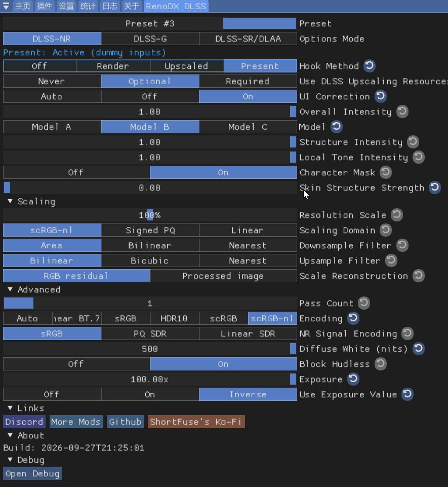448x487 pixels.
Task: Visit ShortFuse's Ko-Fi page
Action: (196, 422)
